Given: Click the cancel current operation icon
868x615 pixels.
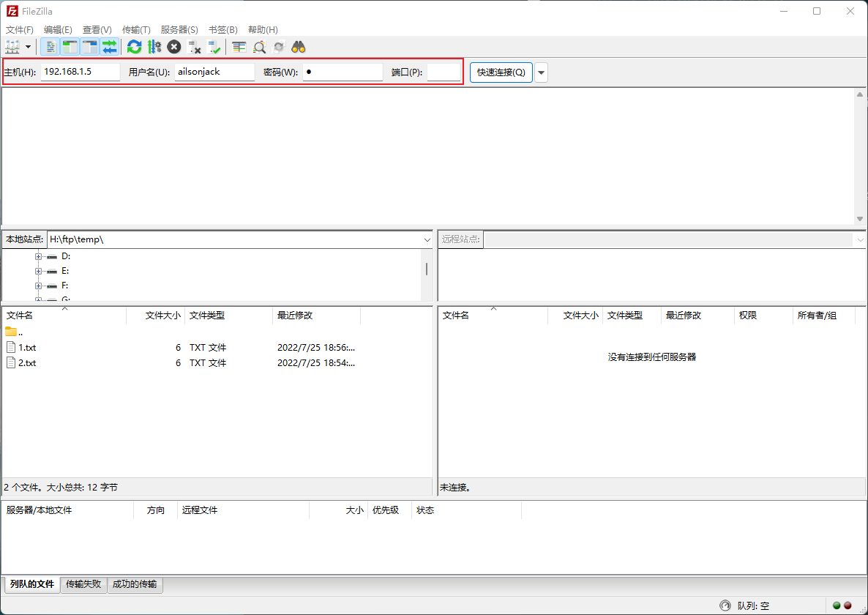Looking at the screenshot, I should click(x=173, y=47).
